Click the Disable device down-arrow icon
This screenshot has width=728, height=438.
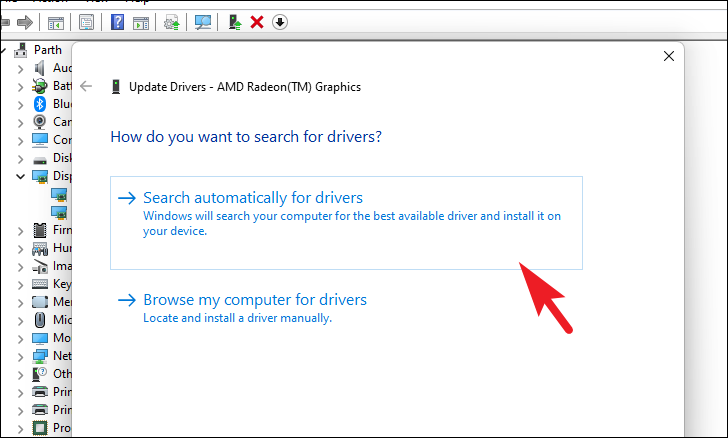[x=280, y=22]
